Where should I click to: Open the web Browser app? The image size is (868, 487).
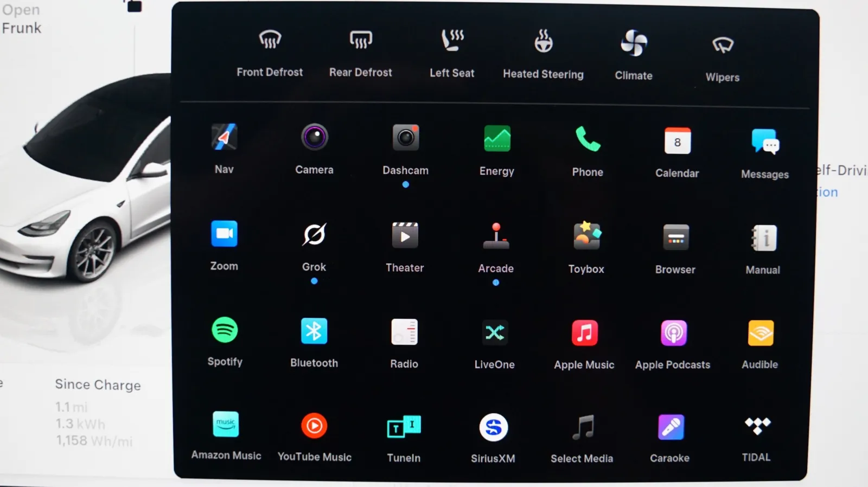coord(675,238)
